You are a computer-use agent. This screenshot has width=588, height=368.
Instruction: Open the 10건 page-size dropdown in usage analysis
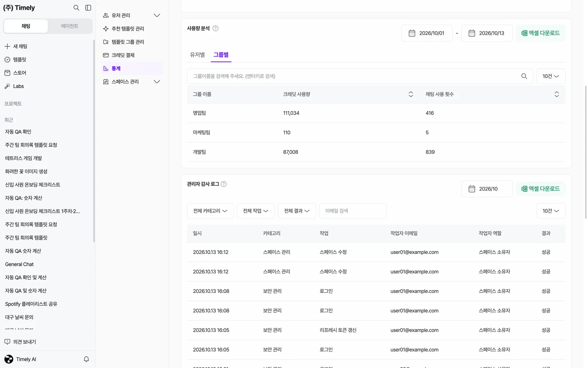551,76
